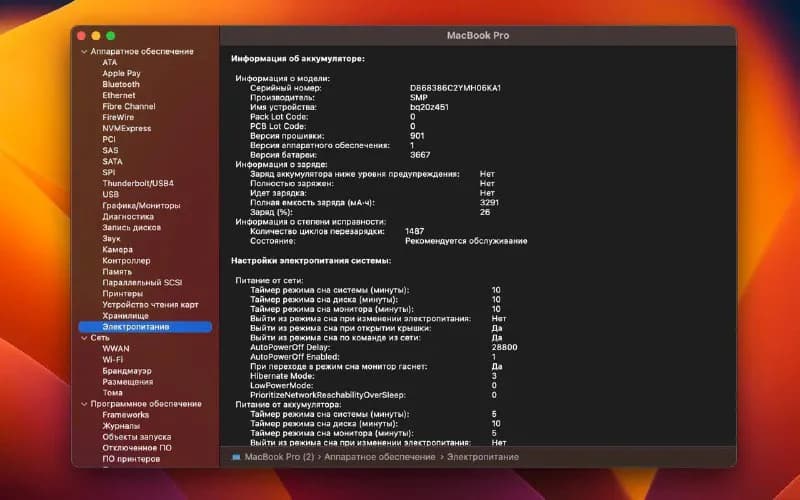
Task: Click the Hibernate Mode label
Action: (282, 376)
